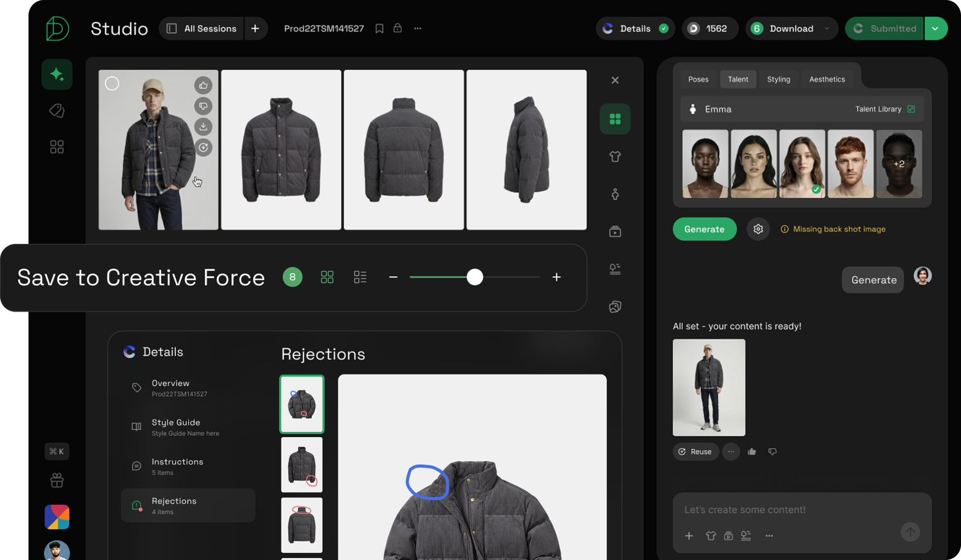Increase zoom with plus button
The image size is (961, 560).
pyautogui.click(x=557, y=277)
